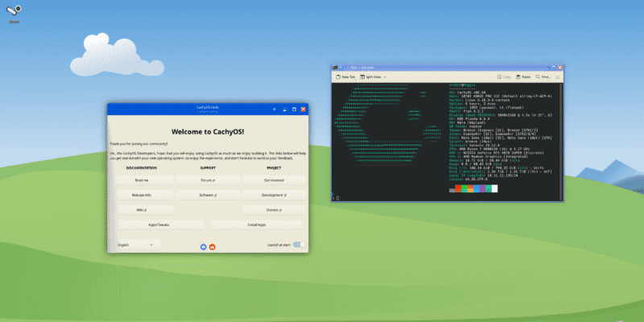Click the Konsole vertical scrollbar
Screen dimensions: 644x322
(x=562, y=142)
